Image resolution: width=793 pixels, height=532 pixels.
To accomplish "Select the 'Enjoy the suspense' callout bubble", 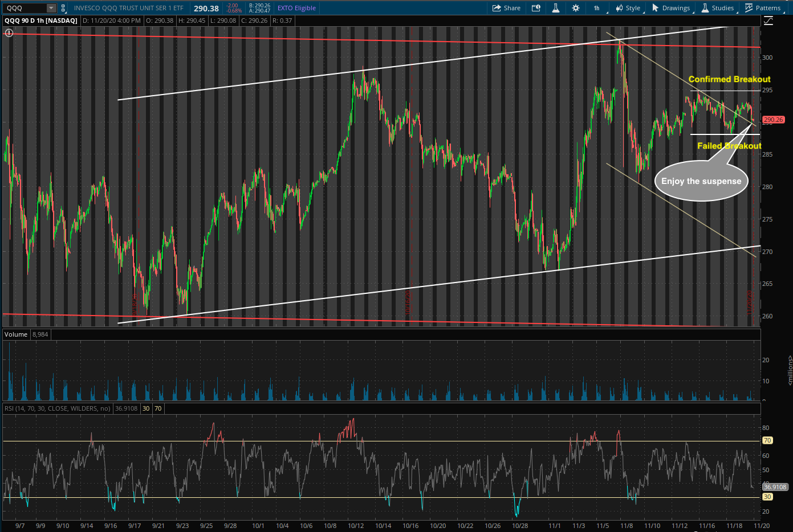I will (701, 181).
